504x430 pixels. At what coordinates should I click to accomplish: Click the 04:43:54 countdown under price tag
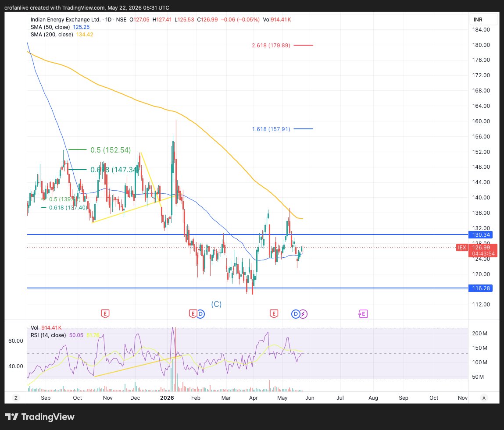point(483,254)
